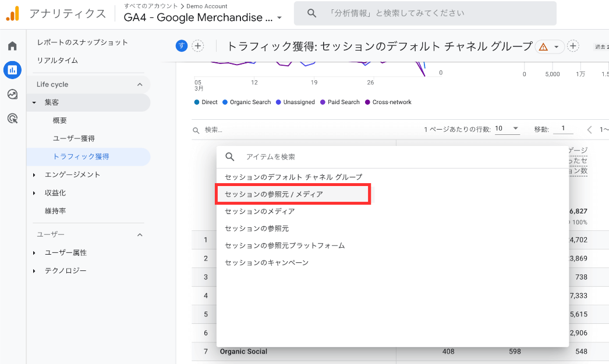Open the property selector dropdown arrow
This screenshot has height=364, width=609.
(x=279, y=18)
